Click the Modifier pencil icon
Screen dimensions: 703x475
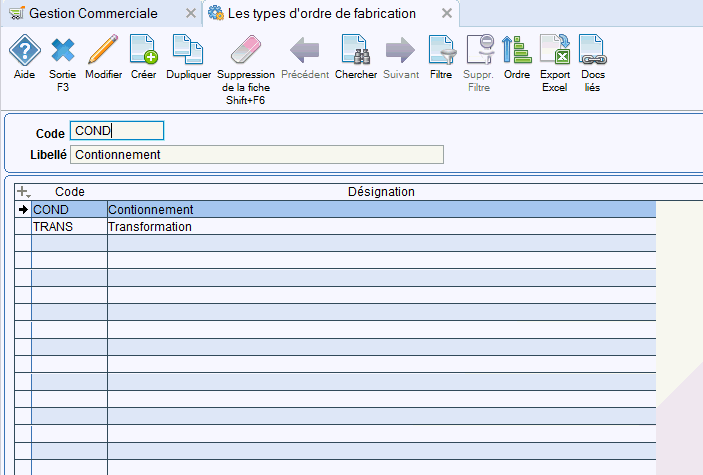pyautogui.click(x=103, y=51)
